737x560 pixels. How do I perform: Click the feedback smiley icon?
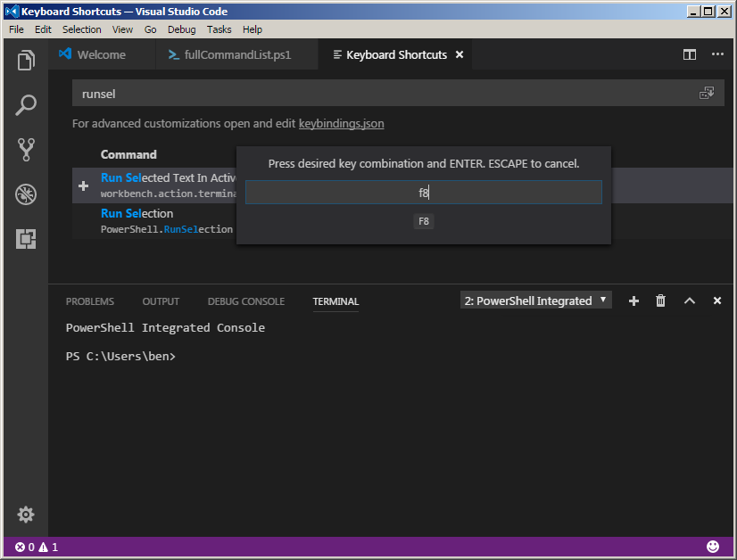[x=713, y=547]
